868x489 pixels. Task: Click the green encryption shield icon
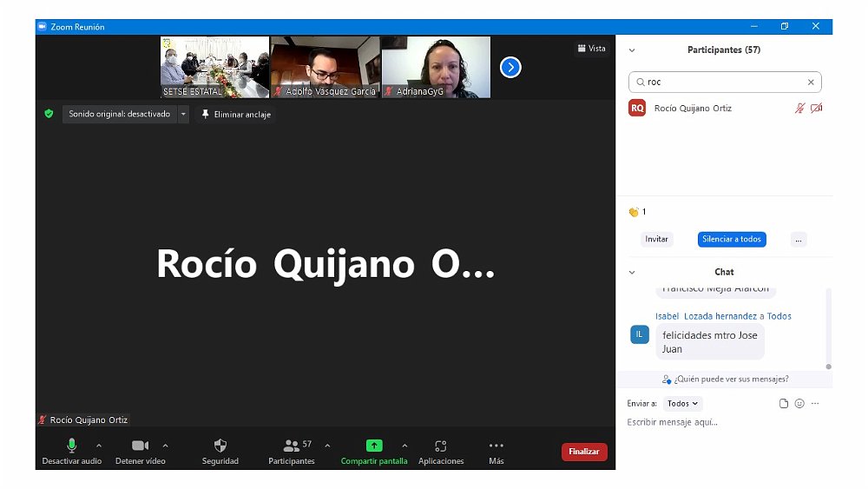pos(49,114)
